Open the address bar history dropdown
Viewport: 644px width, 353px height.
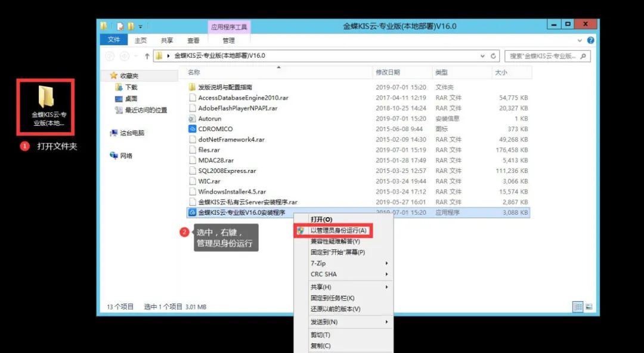coord(482,56)
